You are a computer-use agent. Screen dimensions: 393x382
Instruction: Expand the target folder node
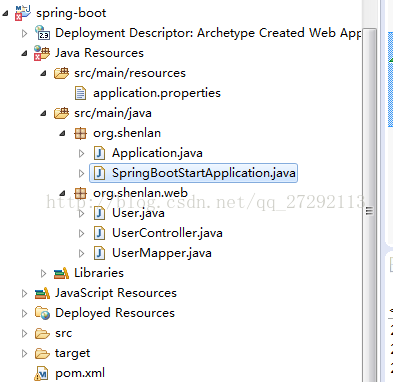(x=24, y=354)
